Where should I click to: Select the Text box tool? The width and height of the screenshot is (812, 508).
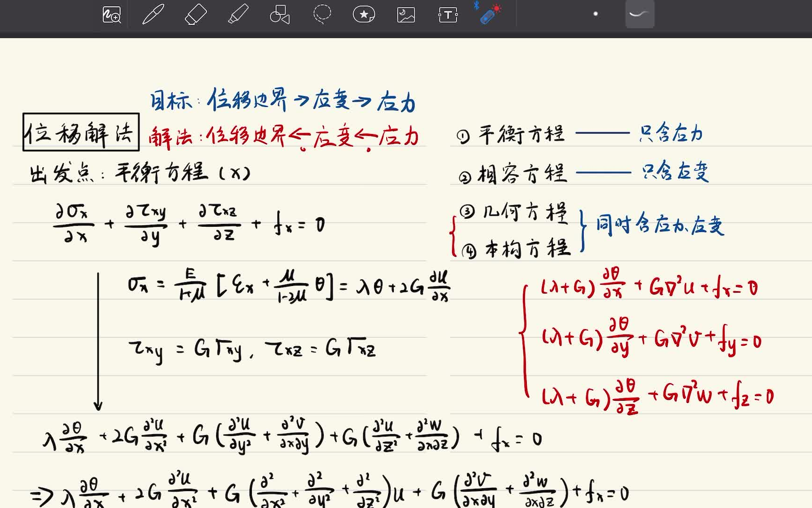[448, 15]
